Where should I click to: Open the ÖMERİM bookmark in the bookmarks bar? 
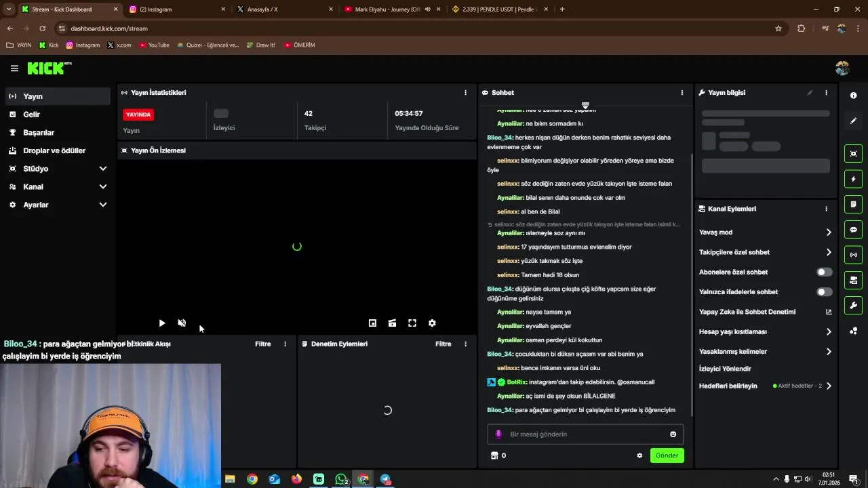coord(299,45)
